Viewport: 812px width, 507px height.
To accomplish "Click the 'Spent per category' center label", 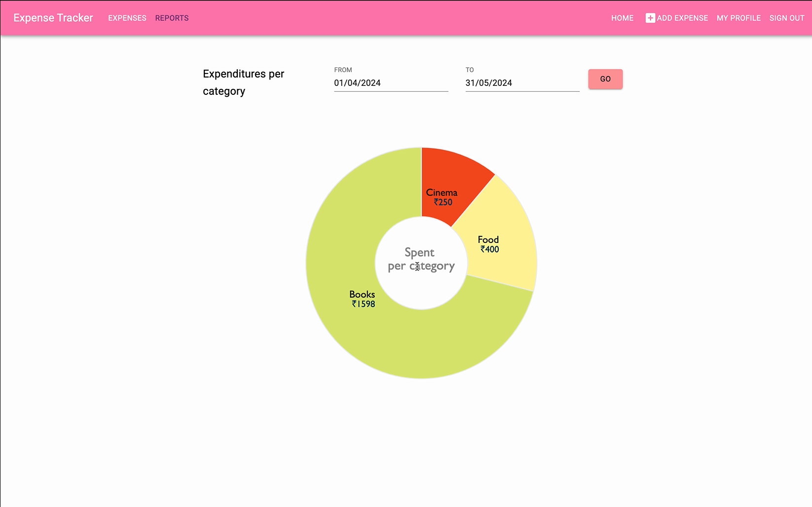I will coord(421,259).
